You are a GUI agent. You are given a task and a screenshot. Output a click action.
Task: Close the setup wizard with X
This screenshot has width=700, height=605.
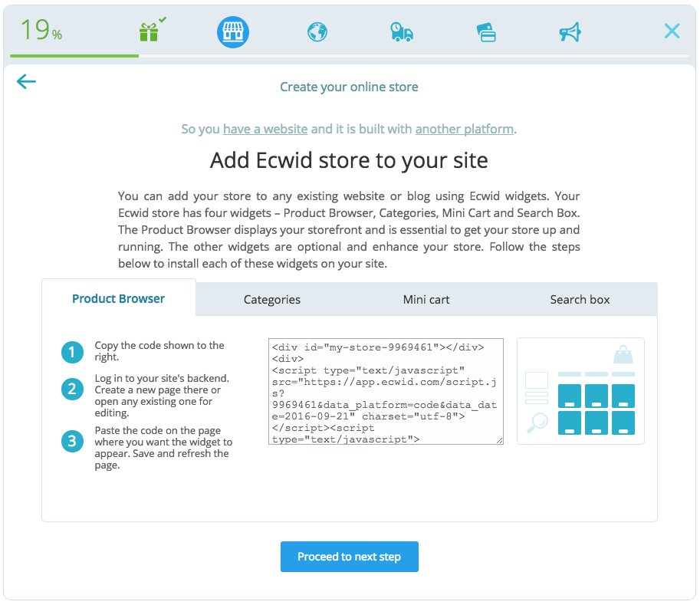(672, 31)
